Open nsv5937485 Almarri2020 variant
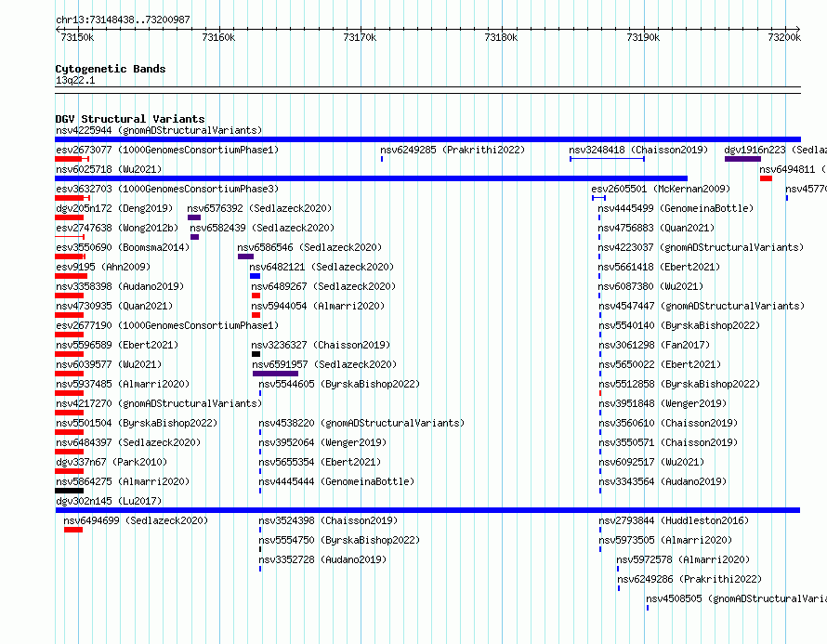Screen dimensions: 827x644 coord(123,384)
